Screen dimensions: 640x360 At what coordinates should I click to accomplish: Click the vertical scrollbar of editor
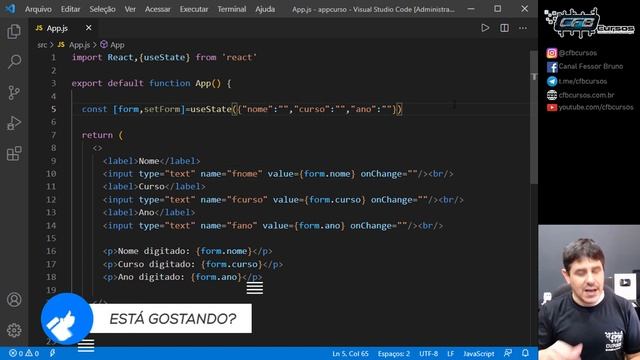(x=534, y=117)
